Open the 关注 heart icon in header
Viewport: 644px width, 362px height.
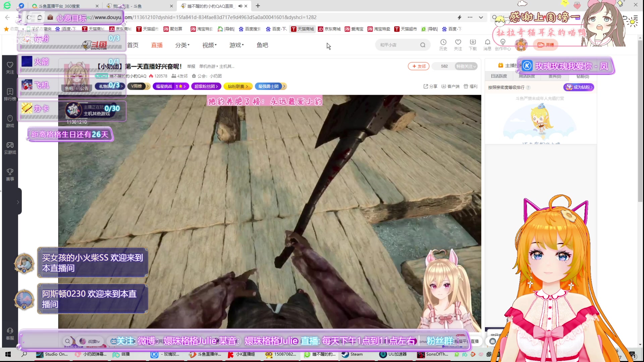click(x=458, y=45)
